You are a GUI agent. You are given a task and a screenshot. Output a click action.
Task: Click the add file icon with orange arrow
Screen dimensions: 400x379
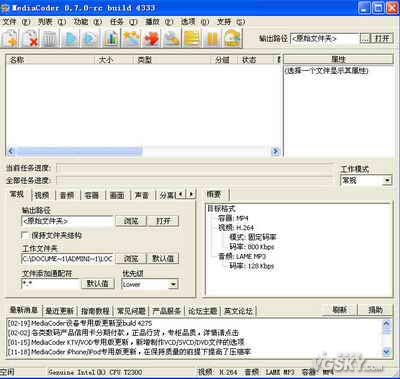[x=11, y=38]
